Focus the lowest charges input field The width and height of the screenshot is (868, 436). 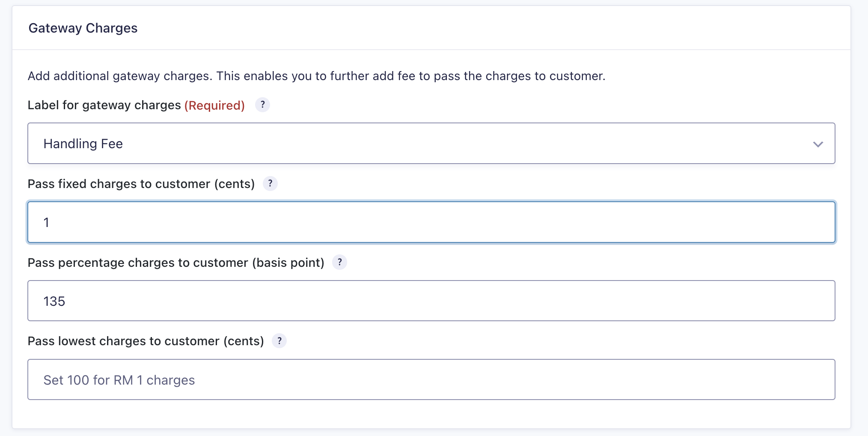431,379
